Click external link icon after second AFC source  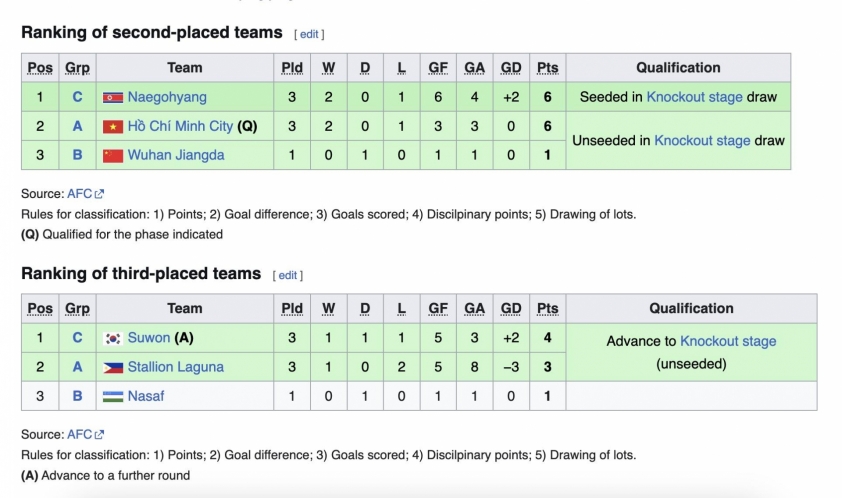[x=99, y=435]
